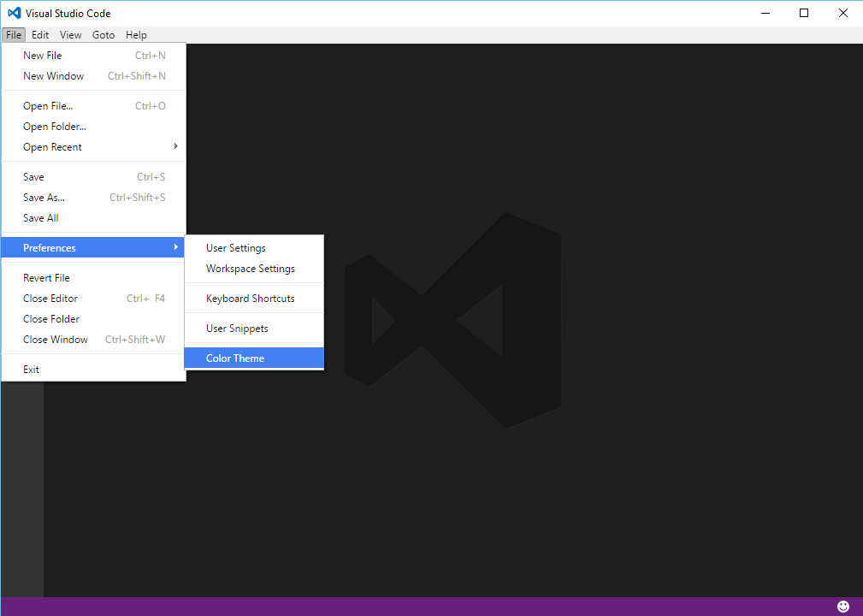863x616 pixels.
Task: Choose Revert File entry
Action: pos(93,277)
